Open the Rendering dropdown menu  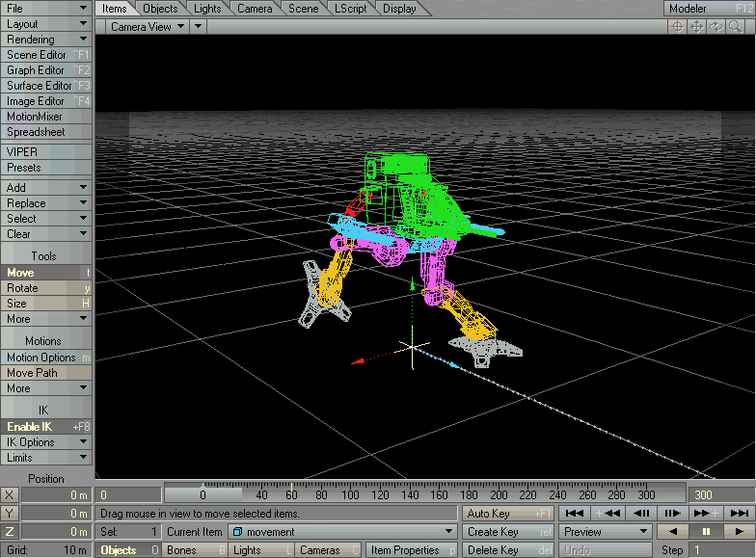46,39
